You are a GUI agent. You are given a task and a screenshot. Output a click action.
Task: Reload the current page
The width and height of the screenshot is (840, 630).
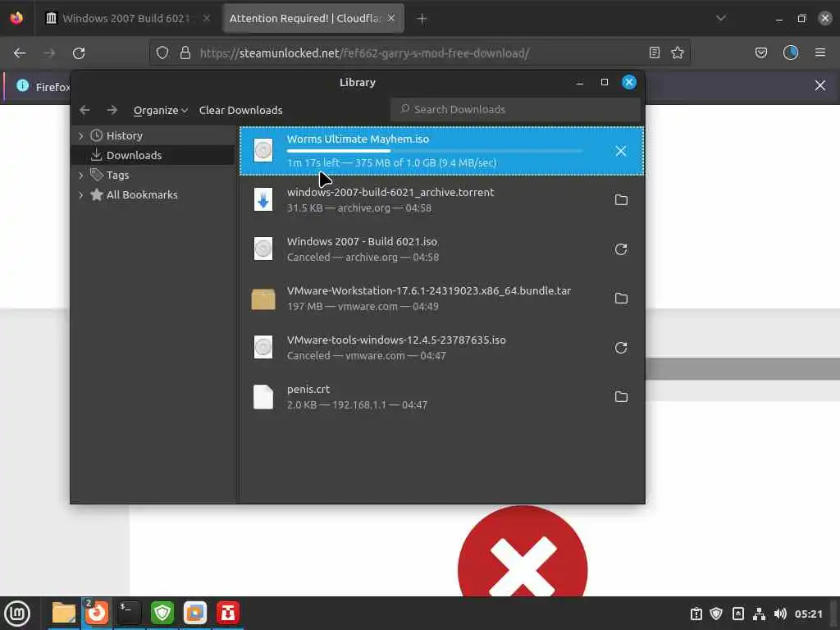point(79,53)
